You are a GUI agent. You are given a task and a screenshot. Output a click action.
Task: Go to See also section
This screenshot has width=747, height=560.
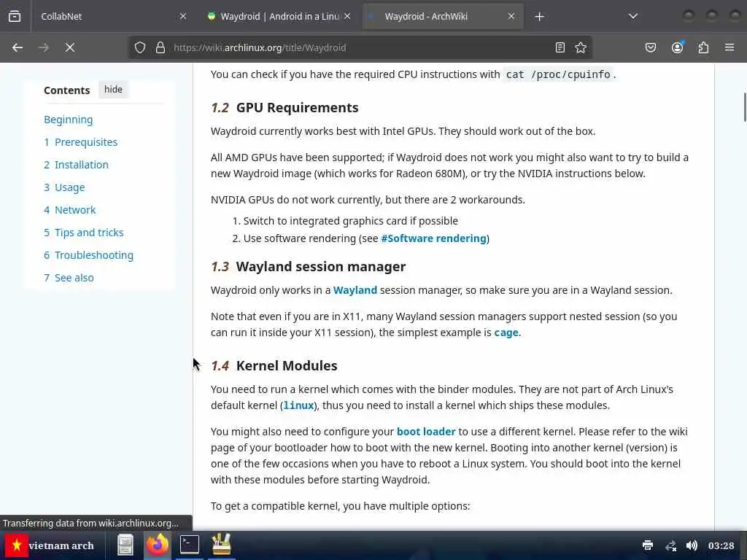pos(69,278)
